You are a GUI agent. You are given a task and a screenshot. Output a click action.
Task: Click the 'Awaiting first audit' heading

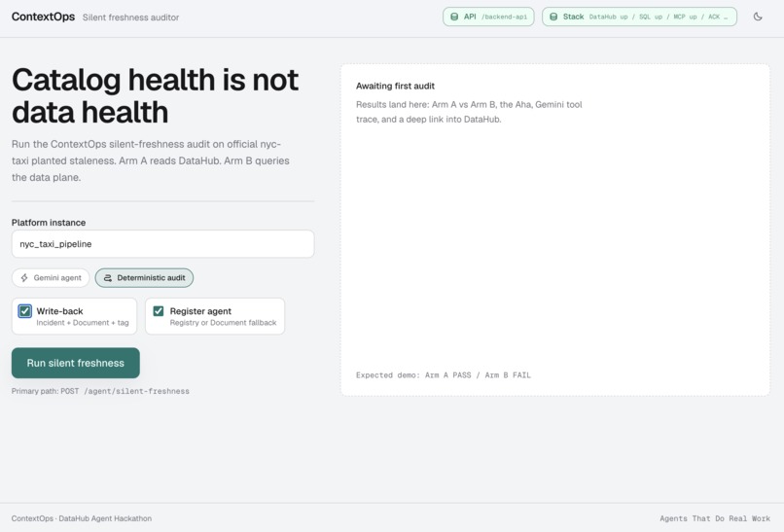[x=395, y=86]
